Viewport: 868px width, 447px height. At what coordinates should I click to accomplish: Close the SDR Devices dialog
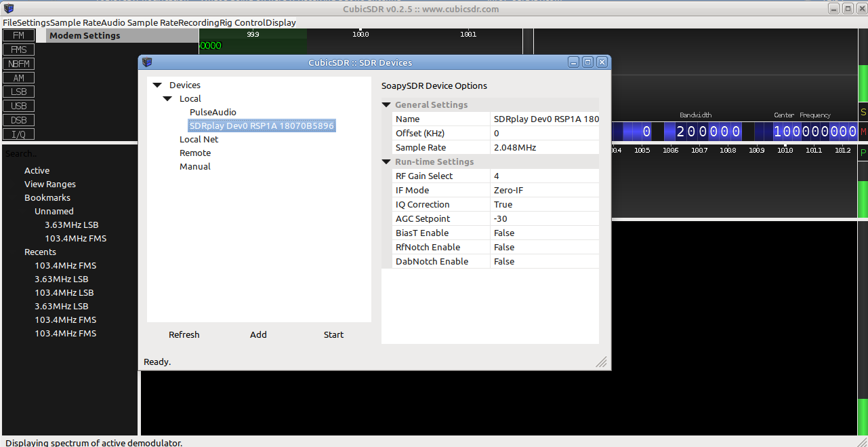(602, 62)
